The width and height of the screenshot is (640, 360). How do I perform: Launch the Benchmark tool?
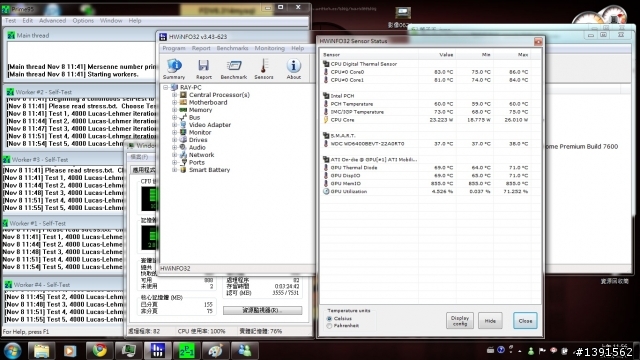pos(233,68)
